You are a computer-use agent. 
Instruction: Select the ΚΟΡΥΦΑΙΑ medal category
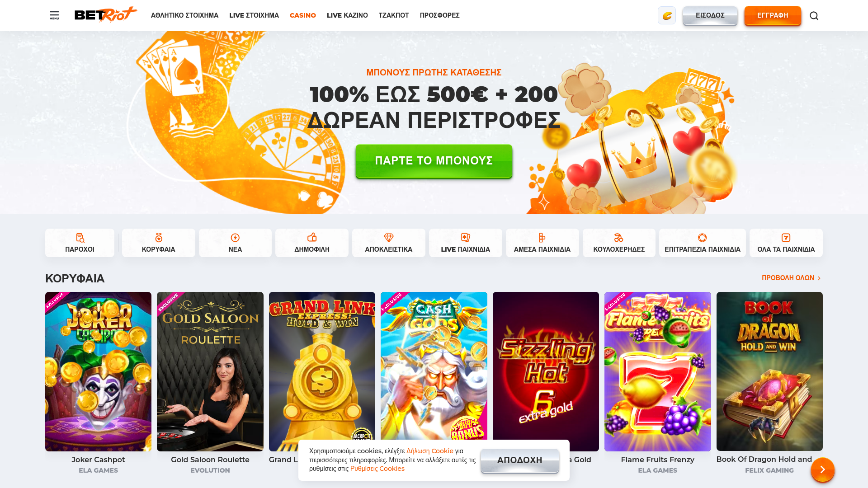click(x=159, y=243)
